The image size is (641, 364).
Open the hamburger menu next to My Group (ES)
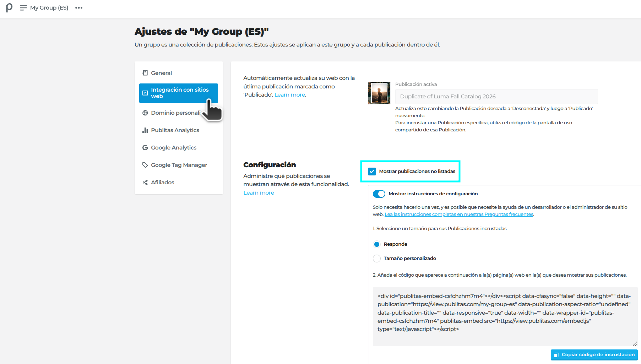[23, 8]
